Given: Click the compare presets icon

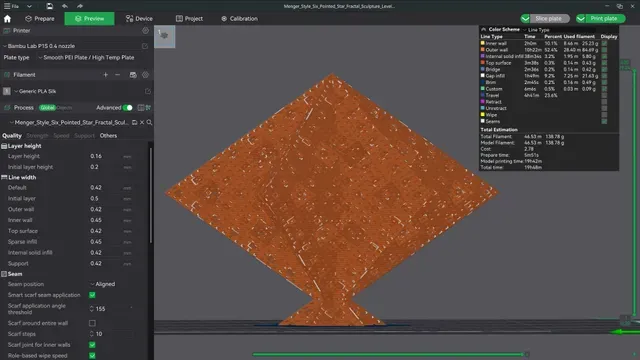Looking at the screenshot, I should (141, 108).
